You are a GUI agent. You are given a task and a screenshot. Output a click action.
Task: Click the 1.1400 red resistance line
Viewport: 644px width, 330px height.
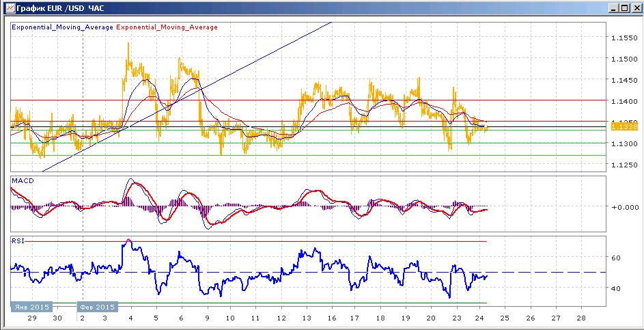308,100
